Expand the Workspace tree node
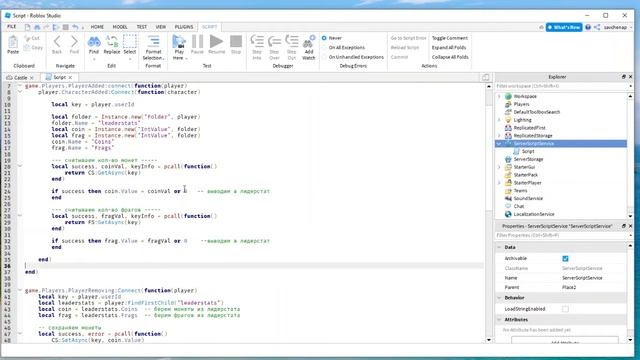Viewport: 640px width, 360px height. click(499, 96)
